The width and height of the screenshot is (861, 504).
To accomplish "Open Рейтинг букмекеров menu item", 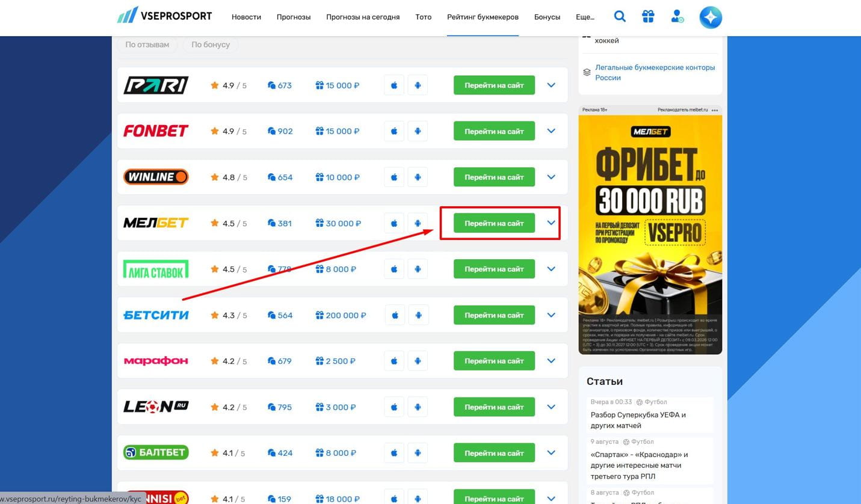I will point(483,17).
